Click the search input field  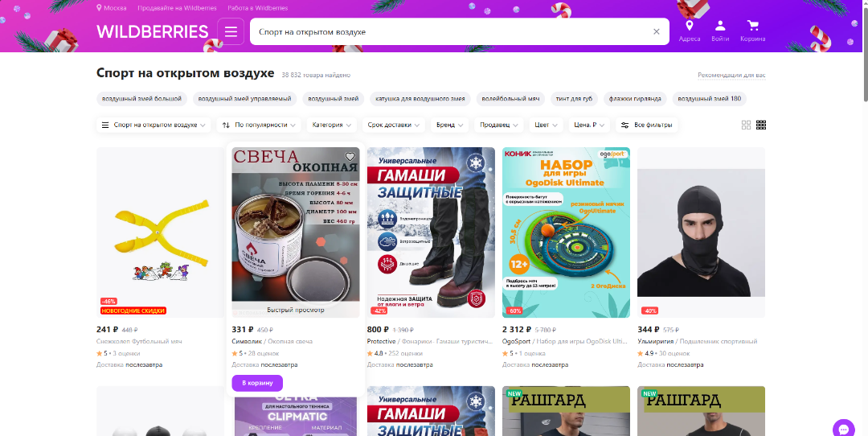tap(450, 32)
